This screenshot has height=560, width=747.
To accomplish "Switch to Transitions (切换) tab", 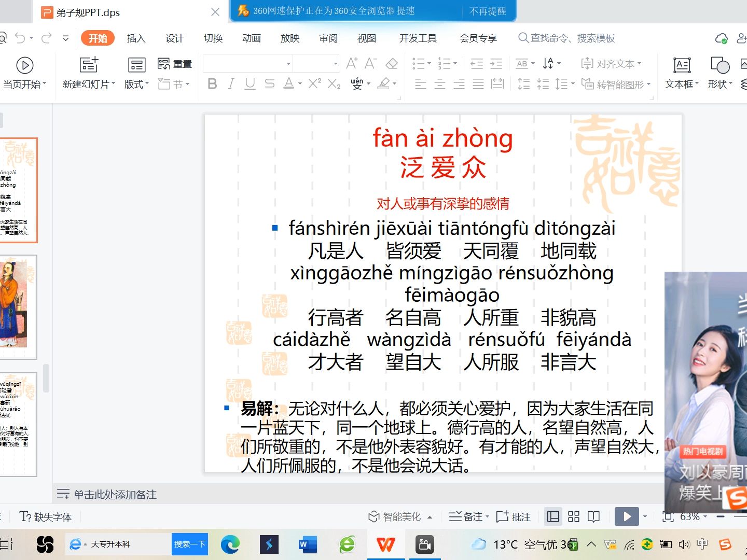I will pos(213,38).
